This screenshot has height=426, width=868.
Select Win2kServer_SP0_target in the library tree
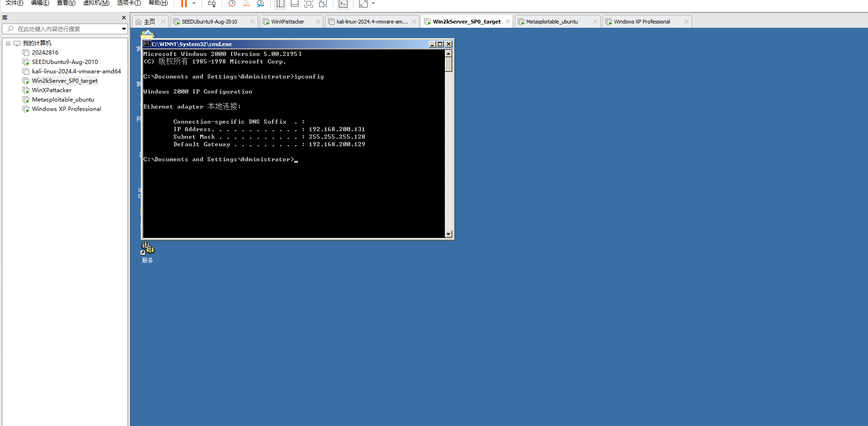coord(65,81)
